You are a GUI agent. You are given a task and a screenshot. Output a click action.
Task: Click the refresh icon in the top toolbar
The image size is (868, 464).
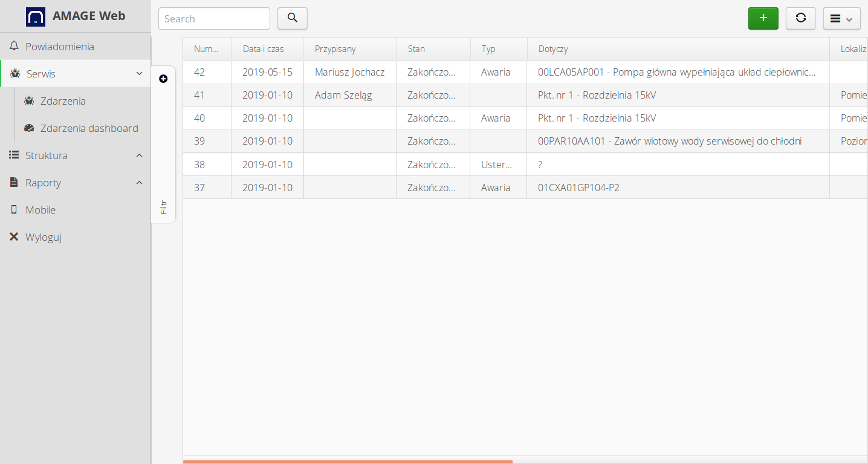[800, 18]
